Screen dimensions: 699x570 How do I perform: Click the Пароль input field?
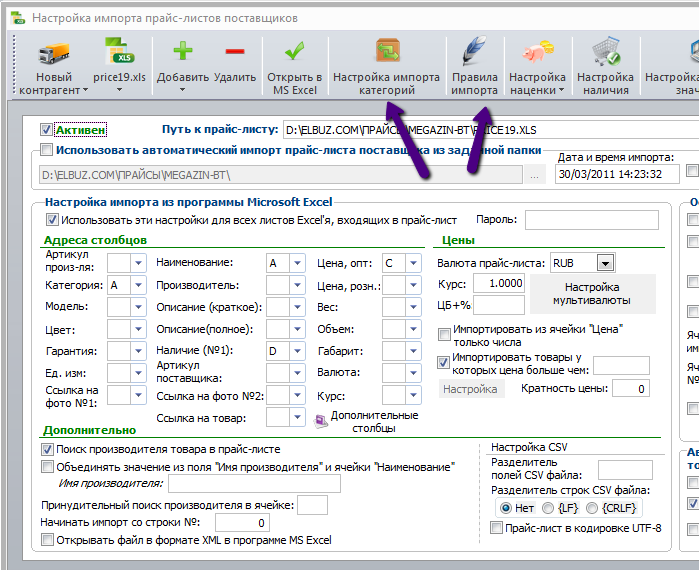tap(592, 220)
